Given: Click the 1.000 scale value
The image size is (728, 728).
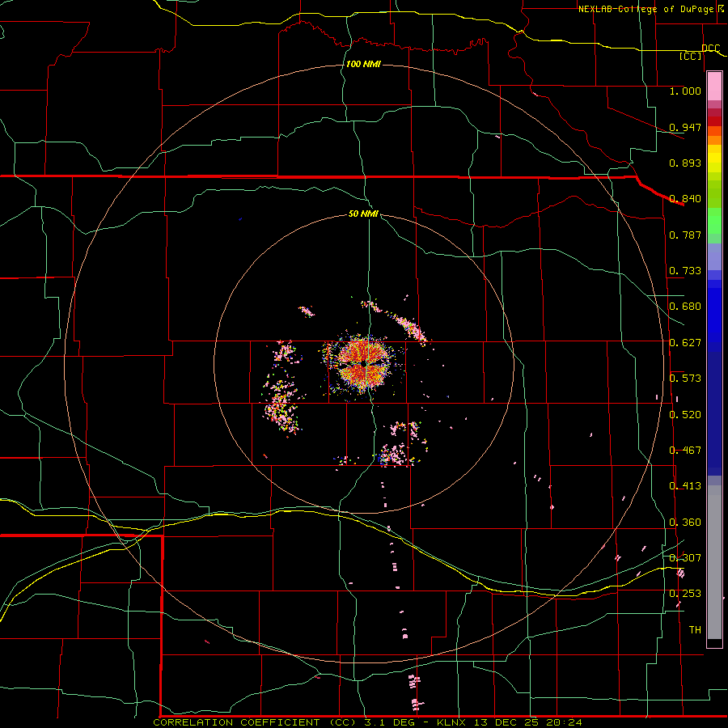Looking at the screenshot, I should [x=685, y=91].
